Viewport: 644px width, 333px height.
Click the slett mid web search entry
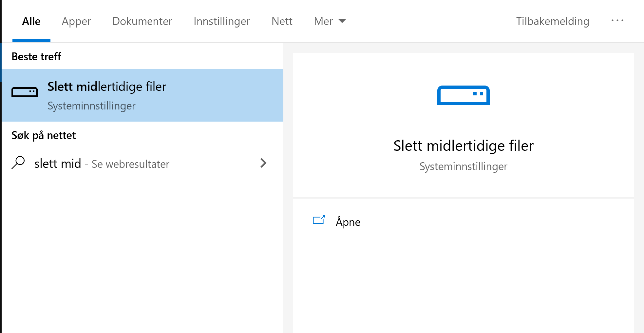coord(102,163)
